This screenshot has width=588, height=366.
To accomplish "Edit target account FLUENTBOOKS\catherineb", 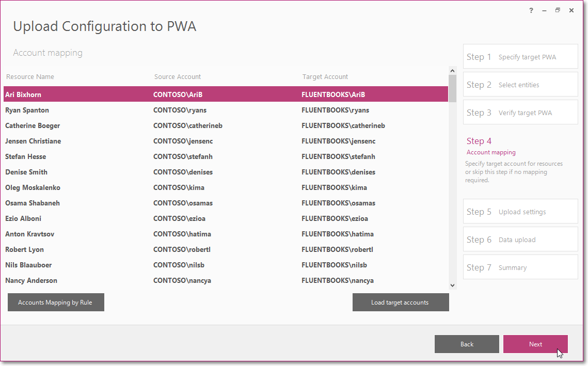I will pos(343,125).
